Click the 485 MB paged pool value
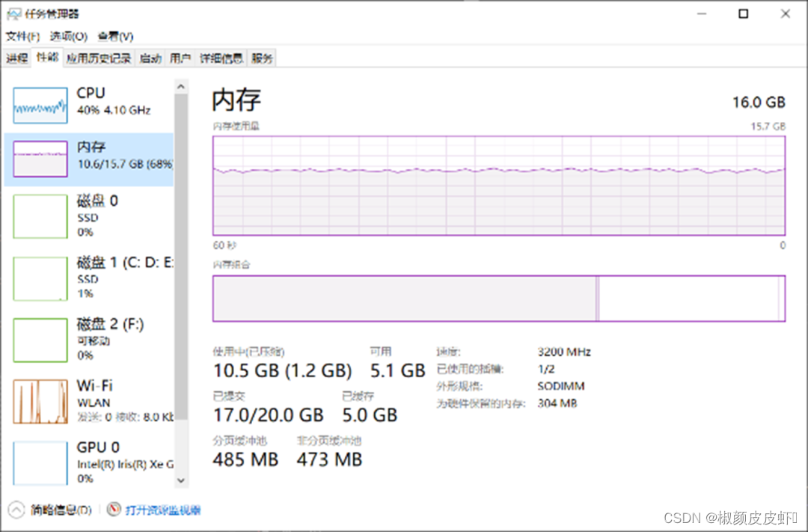Viewport: 808px width, 532px height. tap(245, 459)
